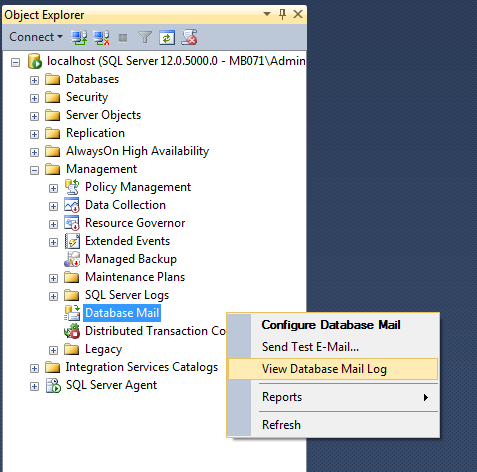Click the Extended Events icon
The width and height of the screenshot is (477, 472).
tap(72, 241)
